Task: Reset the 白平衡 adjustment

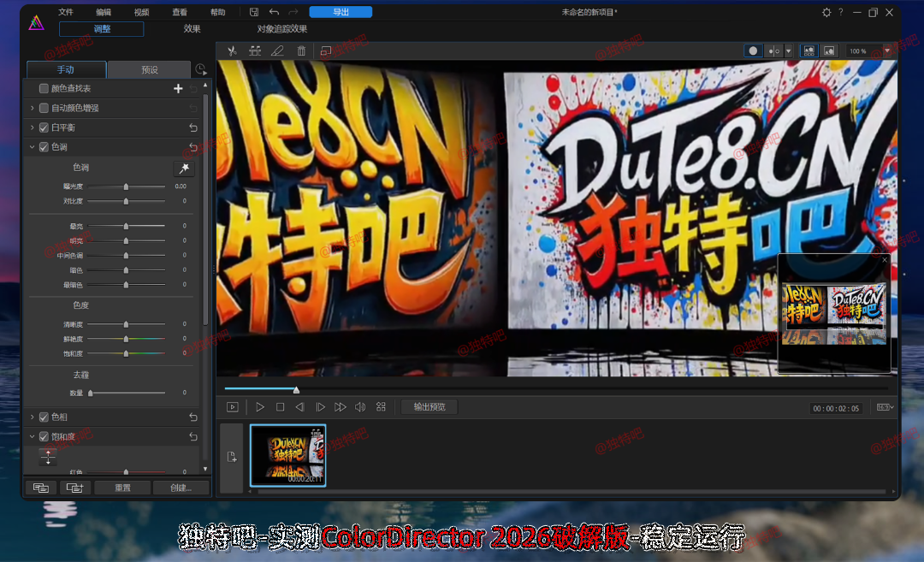Action: pos(193,127)
